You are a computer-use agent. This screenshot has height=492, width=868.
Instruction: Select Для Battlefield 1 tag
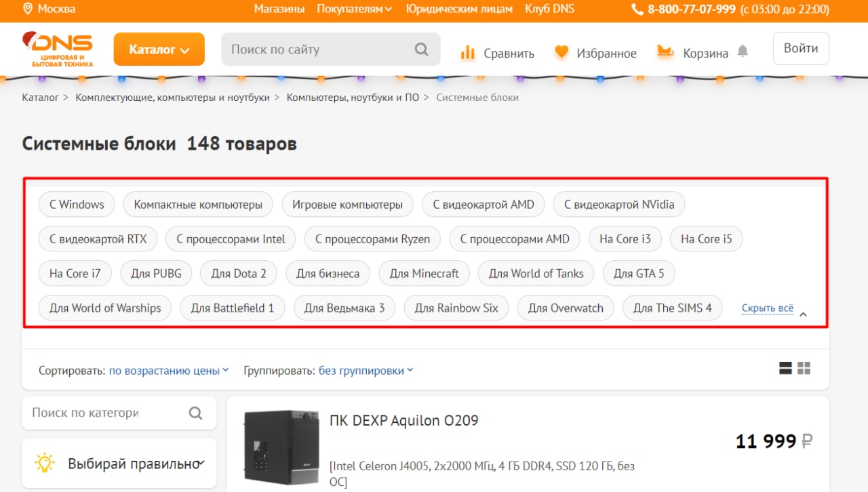pos(233,308)
